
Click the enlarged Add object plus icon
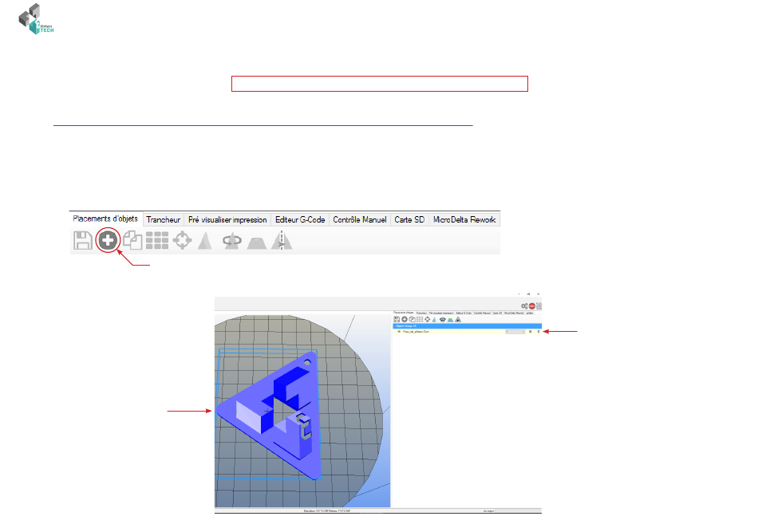(108, 240)
